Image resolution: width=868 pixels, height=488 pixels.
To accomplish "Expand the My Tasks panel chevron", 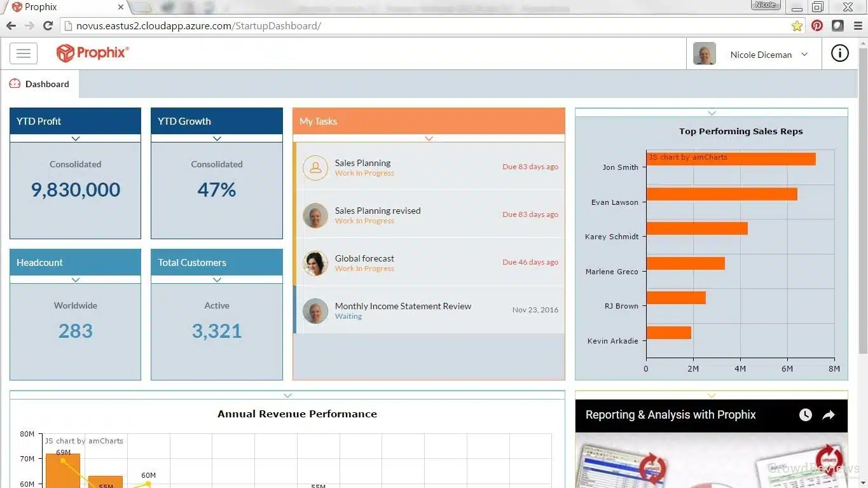I will 429,139.
